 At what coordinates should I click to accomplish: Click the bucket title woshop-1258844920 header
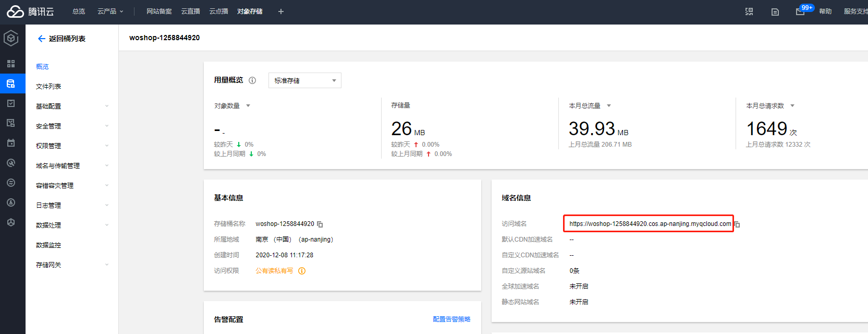click(164, 38)
